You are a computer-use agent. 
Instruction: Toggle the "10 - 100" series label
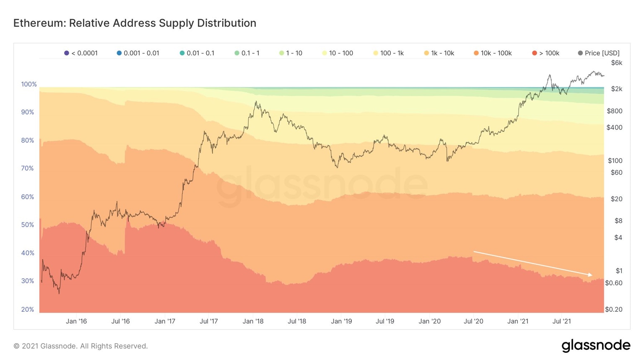click(341, 53)
